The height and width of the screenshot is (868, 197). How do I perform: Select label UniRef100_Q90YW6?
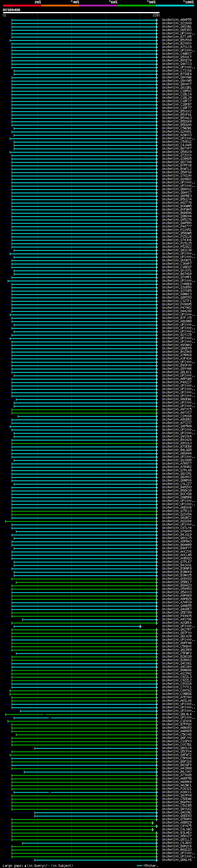[177, 78]
